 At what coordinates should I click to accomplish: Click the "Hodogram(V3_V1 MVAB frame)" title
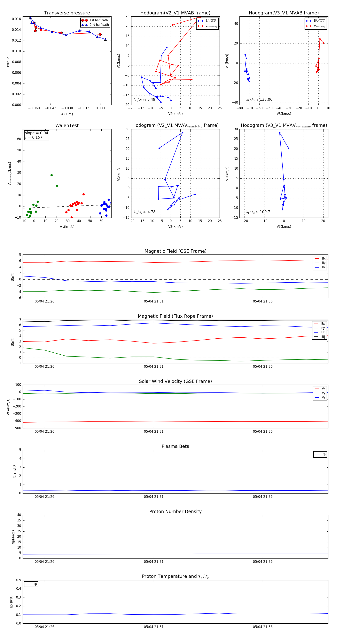pos(284,13)
